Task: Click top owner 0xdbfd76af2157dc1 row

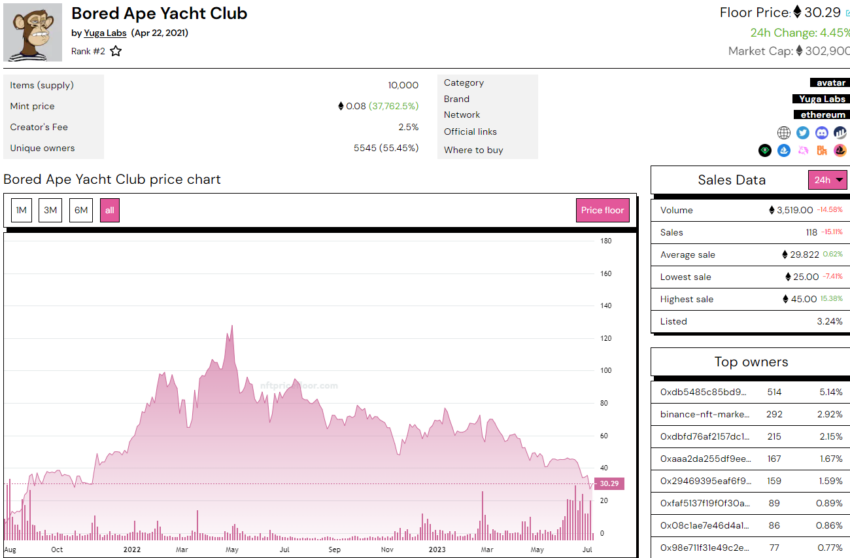Action: coord(751,437)
